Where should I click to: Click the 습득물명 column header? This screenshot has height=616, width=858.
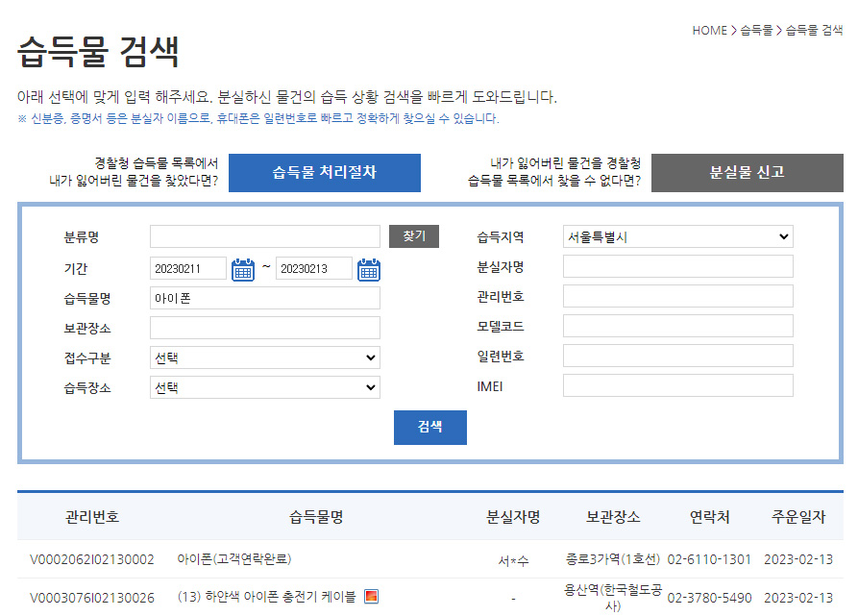316,517
